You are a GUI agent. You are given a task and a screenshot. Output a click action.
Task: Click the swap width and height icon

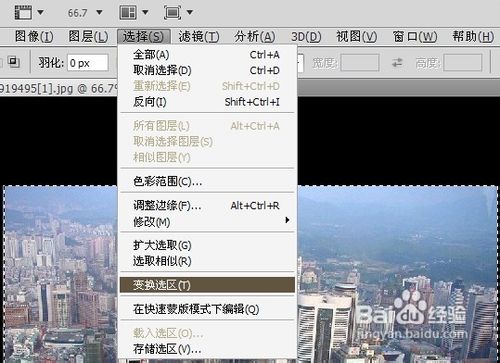pyautogui.click(x=397, y=63)
